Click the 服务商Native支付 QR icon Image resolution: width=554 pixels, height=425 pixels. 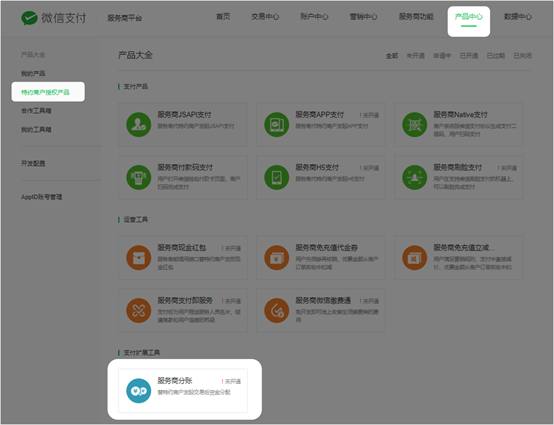tap(414, 124)
